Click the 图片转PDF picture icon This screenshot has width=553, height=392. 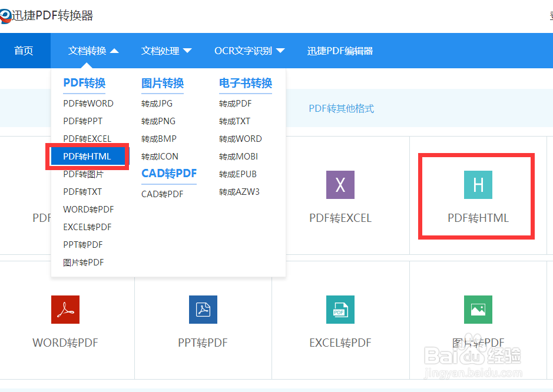478,310
